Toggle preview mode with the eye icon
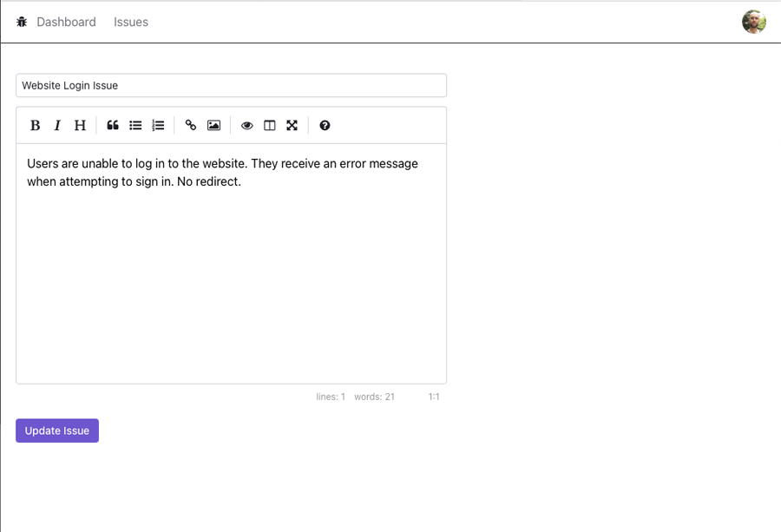Screen dimensions: 781x532 pos(246,126)
